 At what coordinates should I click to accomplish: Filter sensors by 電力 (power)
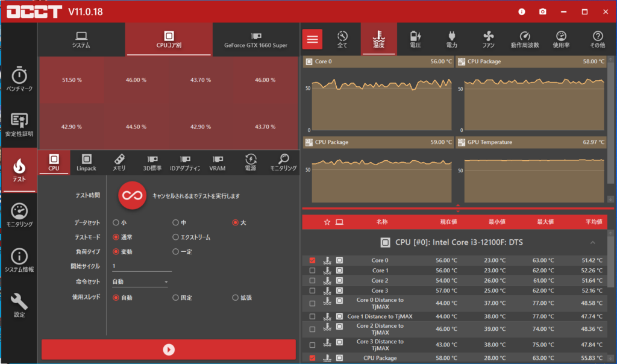click(452, 39)
